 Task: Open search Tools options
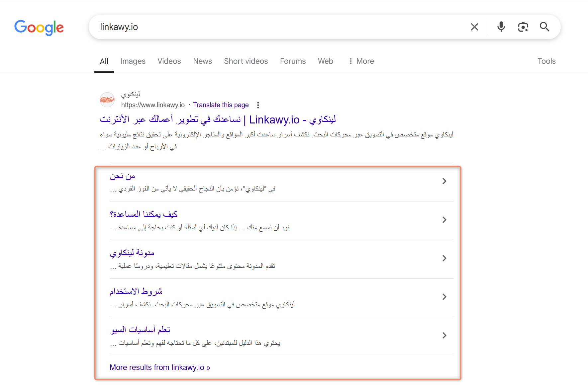tap(546, 61)
